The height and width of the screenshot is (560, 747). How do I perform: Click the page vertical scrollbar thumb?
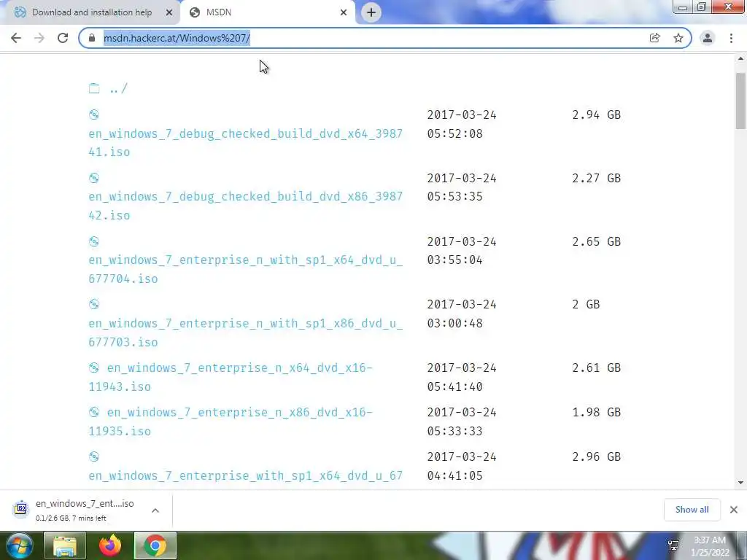coord(740,101)
